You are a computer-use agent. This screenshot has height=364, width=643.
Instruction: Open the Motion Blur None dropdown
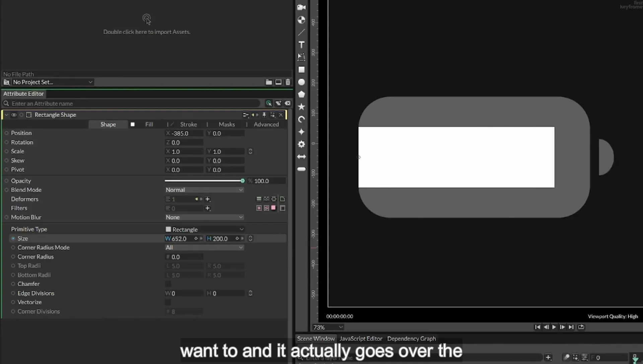(x=204, y=217)
